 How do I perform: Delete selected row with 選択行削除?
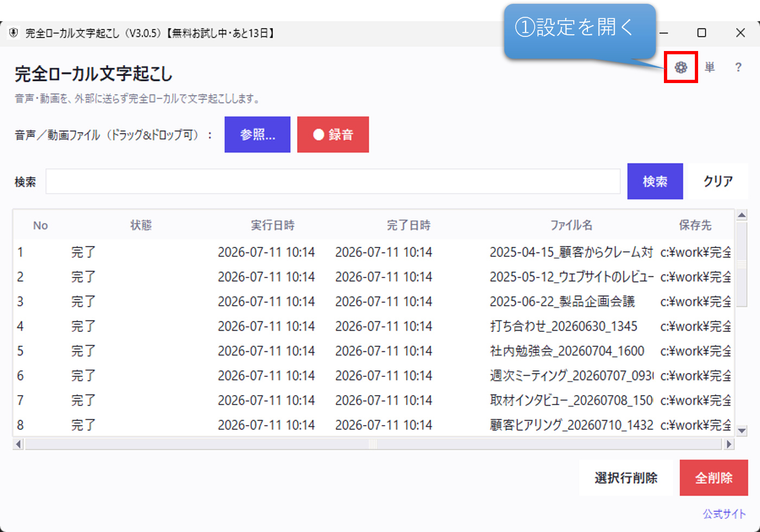626,478
